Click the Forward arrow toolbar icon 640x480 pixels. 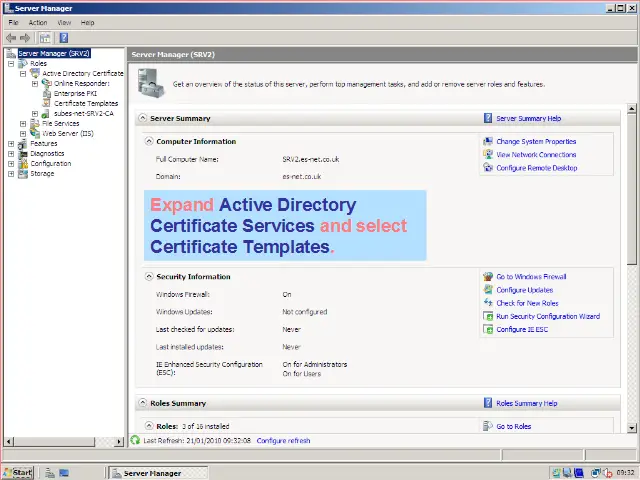point(25,38)
